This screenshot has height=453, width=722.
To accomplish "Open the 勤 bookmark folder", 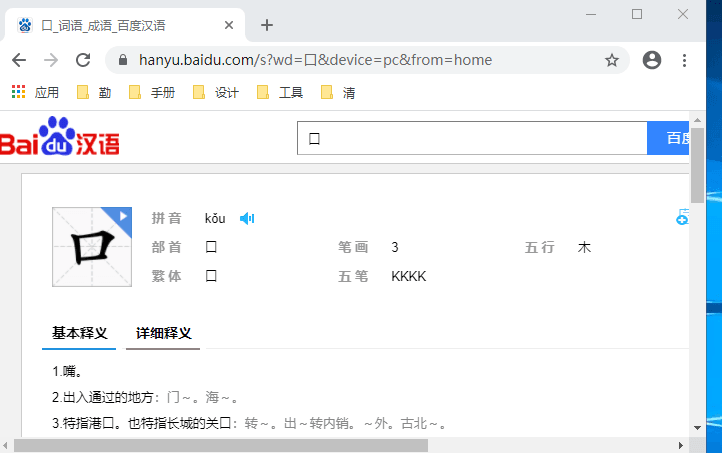I will 94,93.
